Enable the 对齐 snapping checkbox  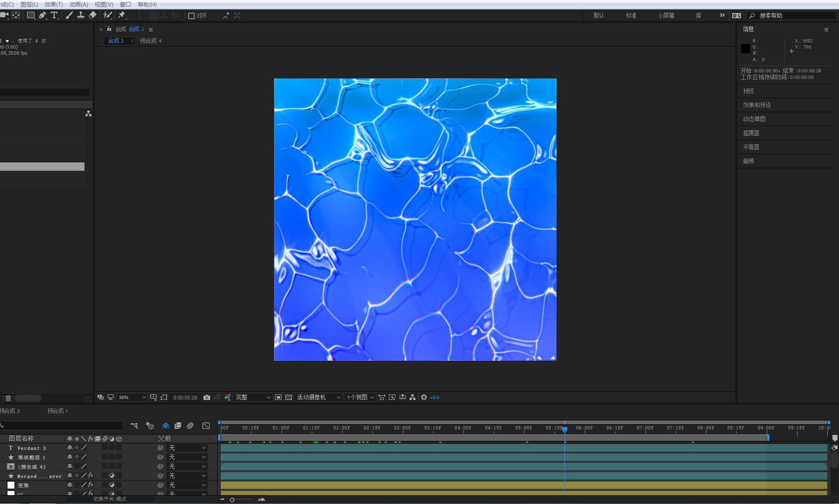tap(191, 16)
